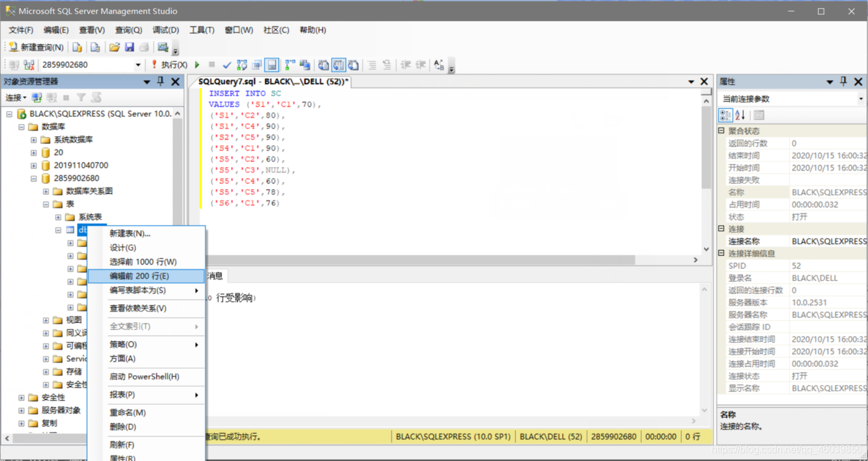Screen dimensions: 868x461
Task: Open the 连接 dropdown in Object Explorer
Action: coord(16,98)
